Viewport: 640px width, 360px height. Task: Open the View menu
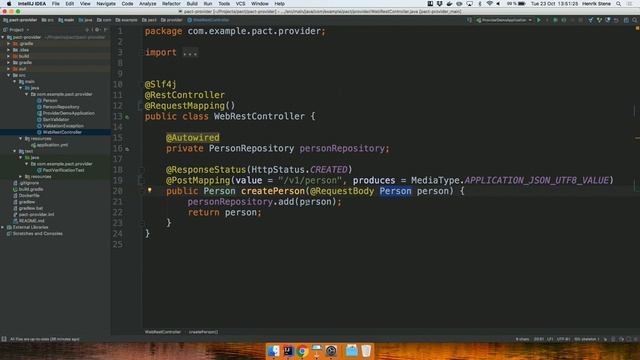coord(85,4)
